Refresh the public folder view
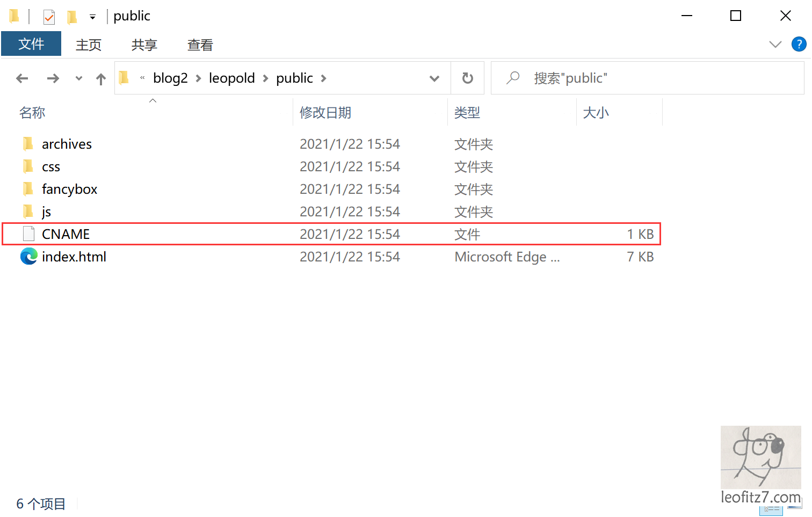This screenshot has width=812, height=517. [x=468, y=78]
